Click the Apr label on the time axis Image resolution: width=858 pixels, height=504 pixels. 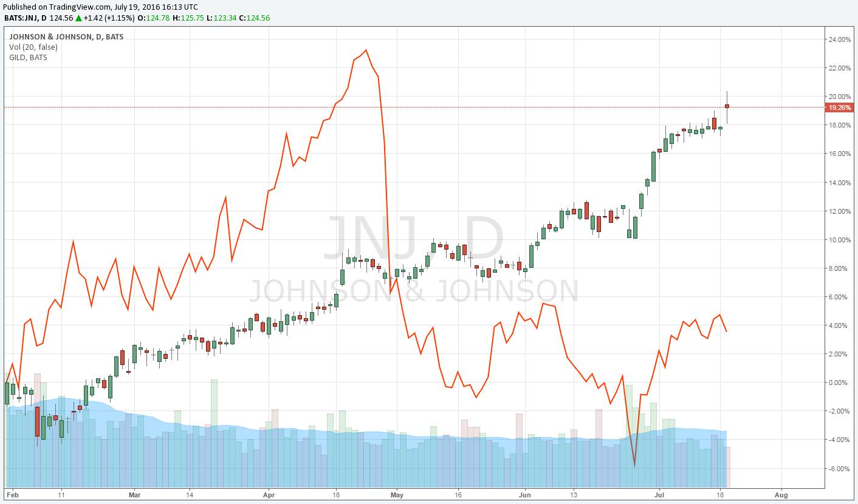pos(268,495)
